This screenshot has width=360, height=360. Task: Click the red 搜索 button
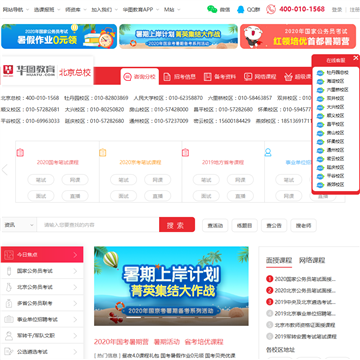(177, 225)
